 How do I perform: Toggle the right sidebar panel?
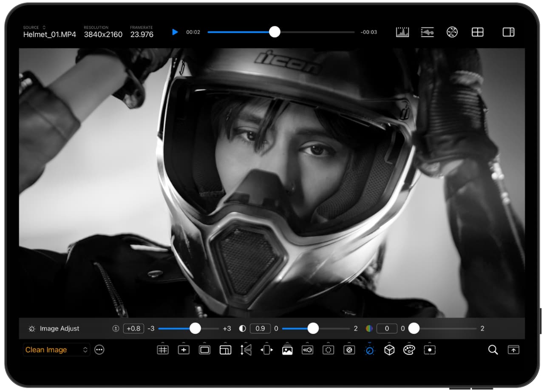tap(508, 32)
